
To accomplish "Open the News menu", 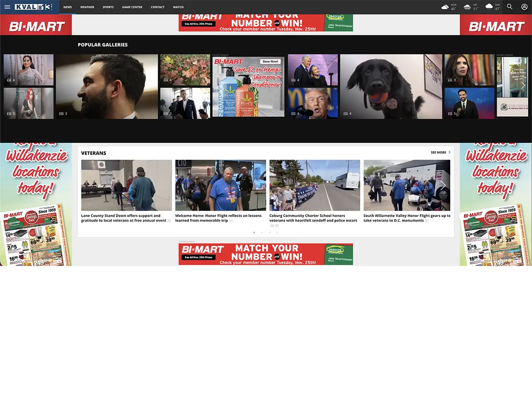I will [68, 7].
